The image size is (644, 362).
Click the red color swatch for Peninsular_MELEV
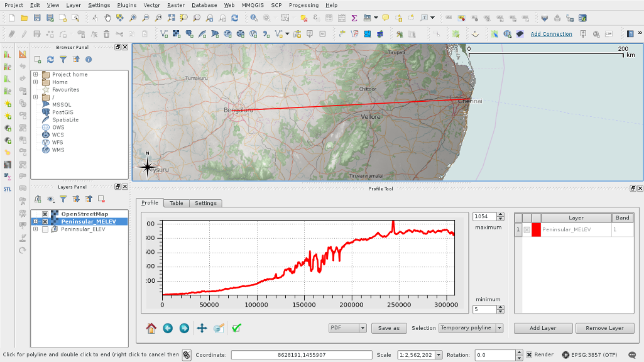(536, 231)
